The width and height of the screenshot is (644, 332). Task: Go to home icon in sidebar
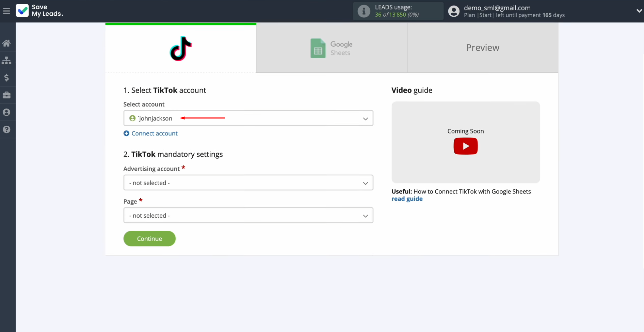click(6, 43)
